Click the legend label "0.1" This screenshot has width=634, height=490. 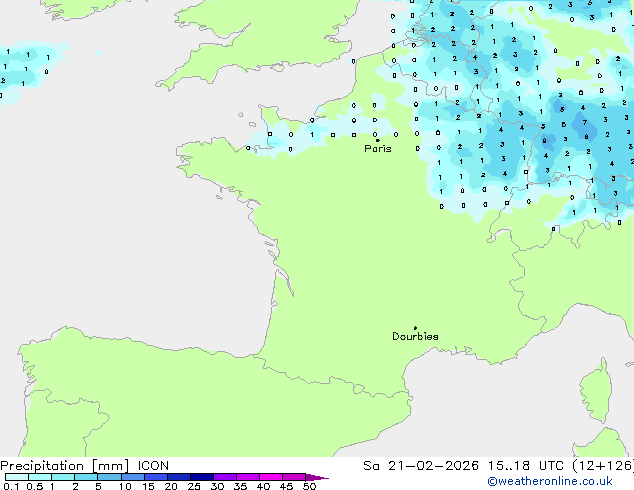[x=12, y=486]
